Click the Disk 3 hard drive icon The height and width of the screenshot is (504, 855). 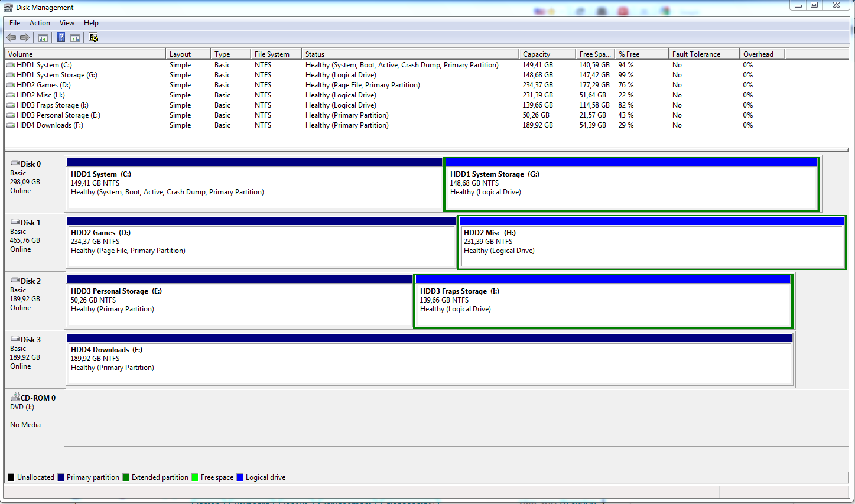[15, 339]
